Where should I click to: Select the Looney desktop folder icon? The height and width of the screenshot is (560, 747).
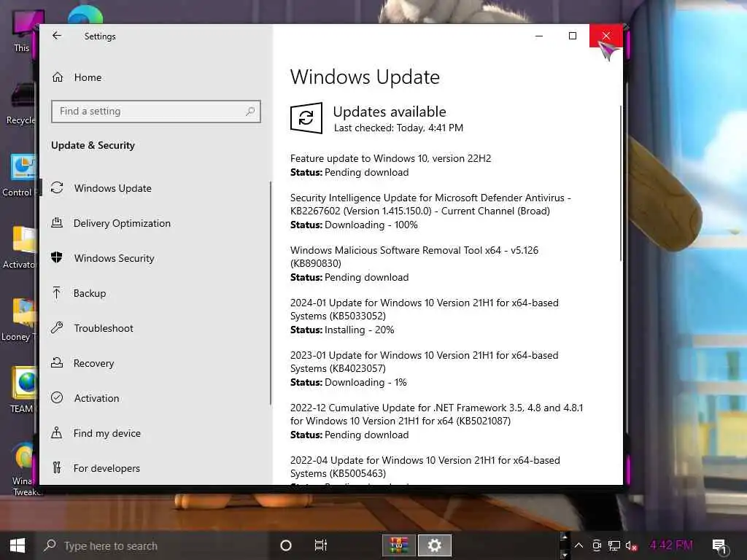click(x=19, y=320)
